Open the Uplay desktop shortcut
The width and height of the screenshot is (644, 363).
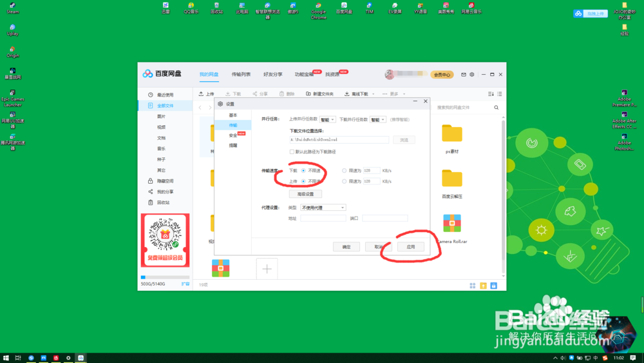pos(13,30)
